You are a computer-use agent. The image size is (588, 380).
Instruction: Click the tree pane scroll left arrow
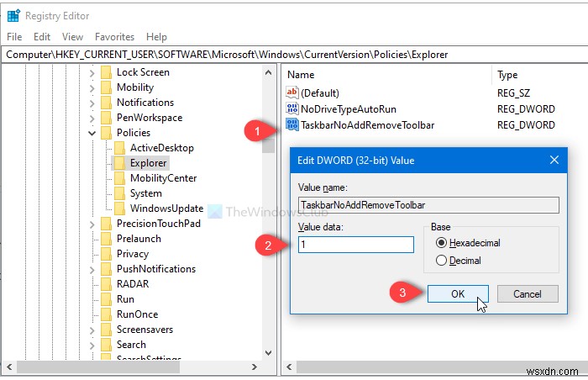click(x=10, y=367)
